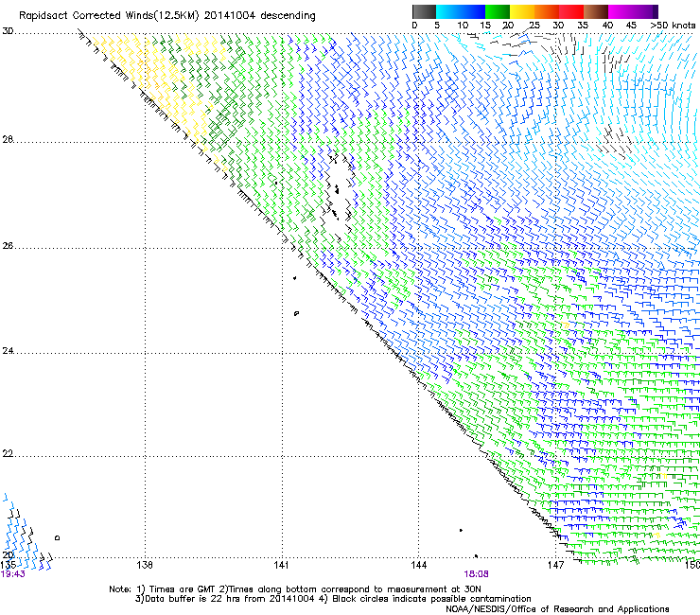The image size is (700, 615).
Task: Click the longitude label 138
Action: tap(145, 565)
